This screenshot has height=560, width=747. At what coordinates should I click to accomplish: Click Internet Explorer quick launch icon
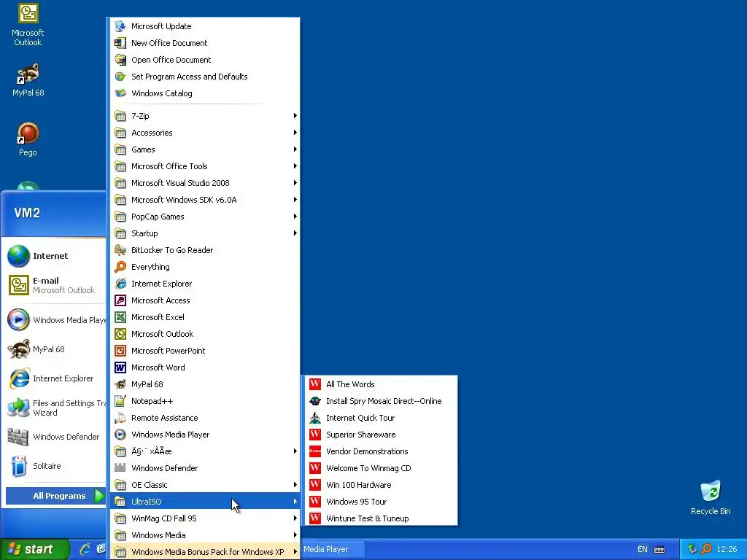click(x=86, y=549)
